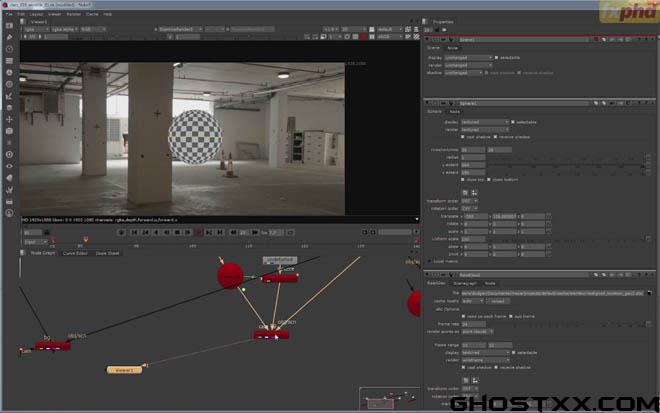Image resolution: width=660 pixels, height=413 pixels.
Task: Open the Transform nodes toolbar menu
Action: (x=9, y=120)
